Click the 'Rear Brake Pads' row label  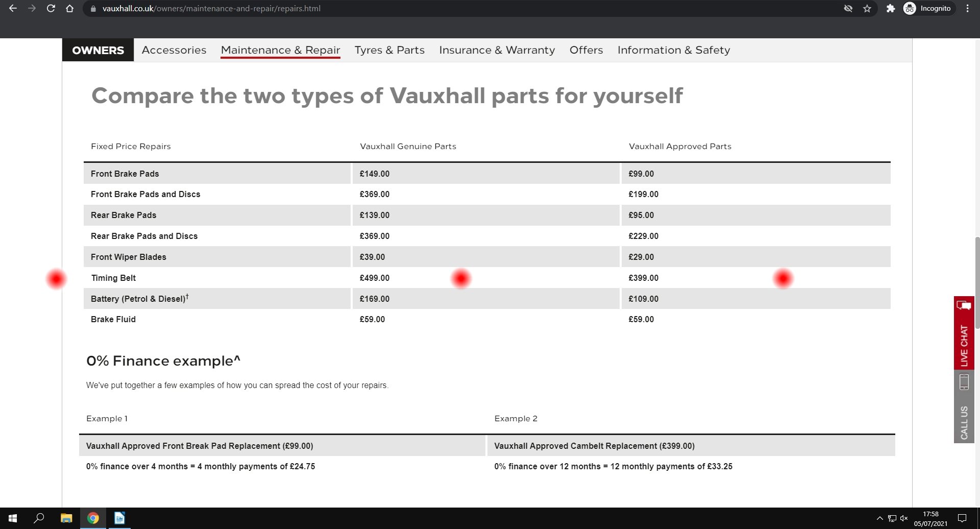124,215
